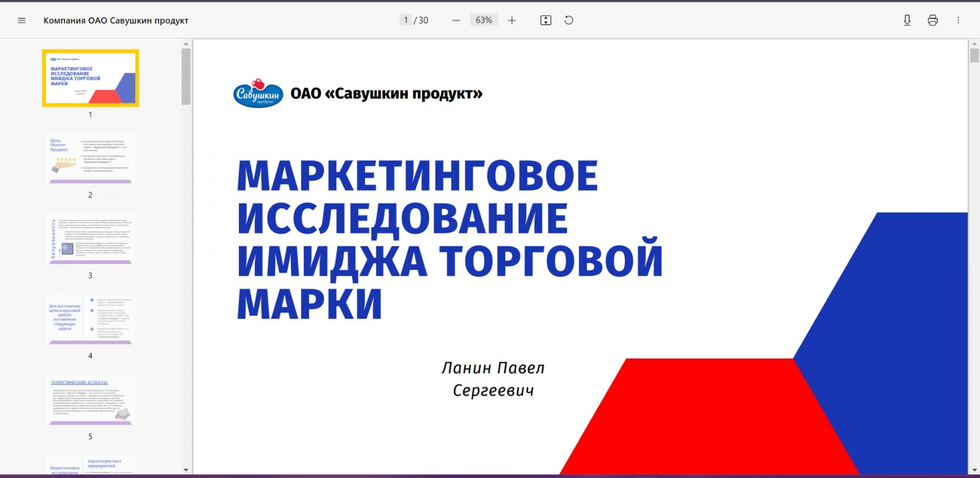Open the more actions three-dot menu

(959, 20)
